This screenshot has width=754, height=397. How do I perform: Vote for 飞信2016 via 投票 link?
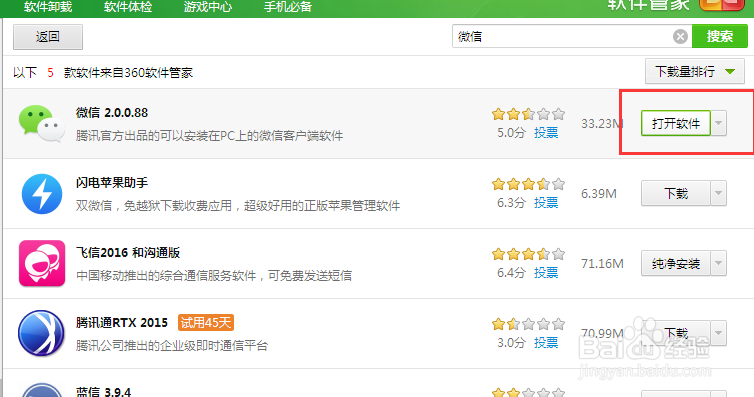tap(546, 273)
